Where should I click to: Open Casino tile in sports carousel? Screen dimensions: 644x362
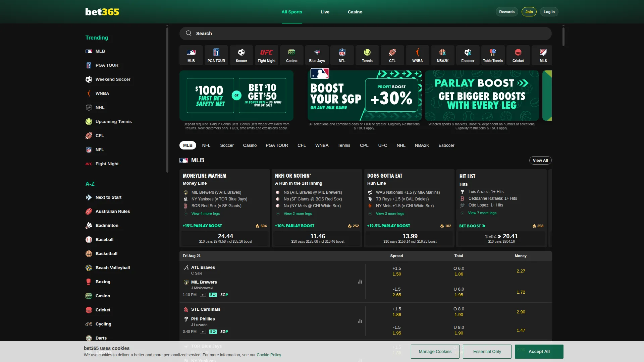[292, 55]
